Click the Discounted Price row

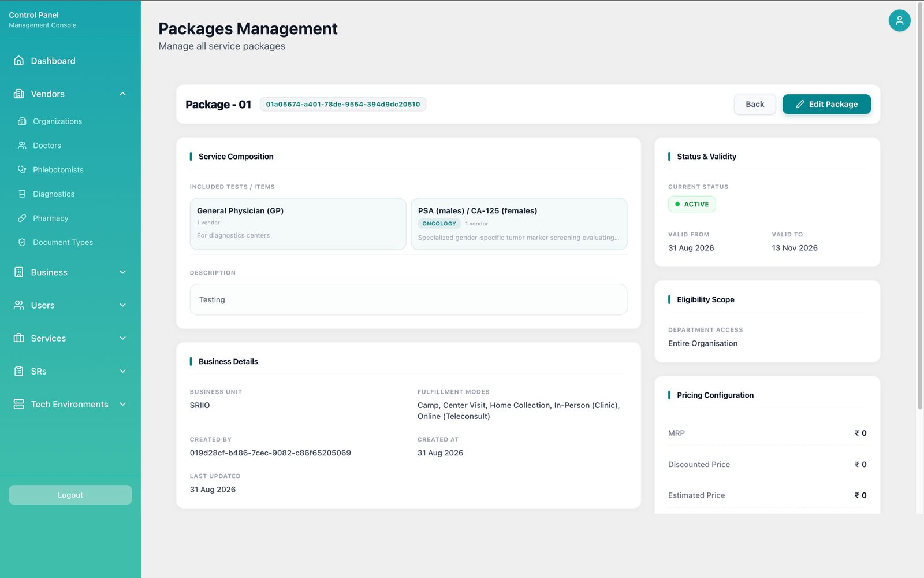(767, 464)
